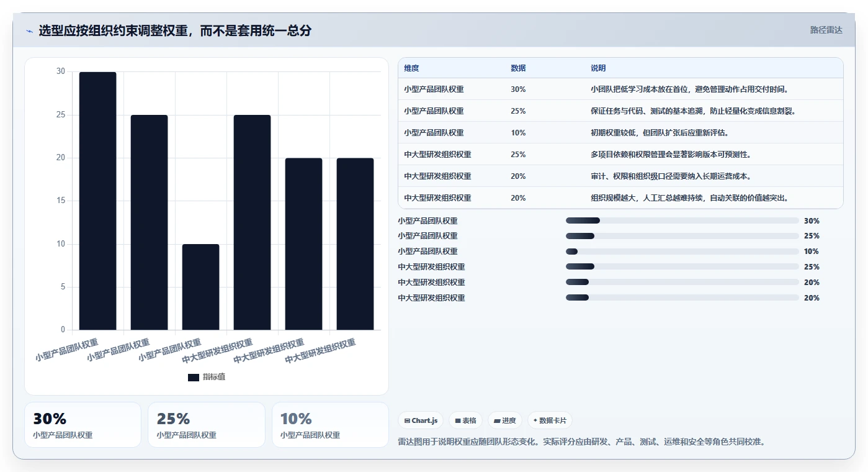
Task: Click the y-axis label 15
Action: pyautogui.click(x=61, y=201)
